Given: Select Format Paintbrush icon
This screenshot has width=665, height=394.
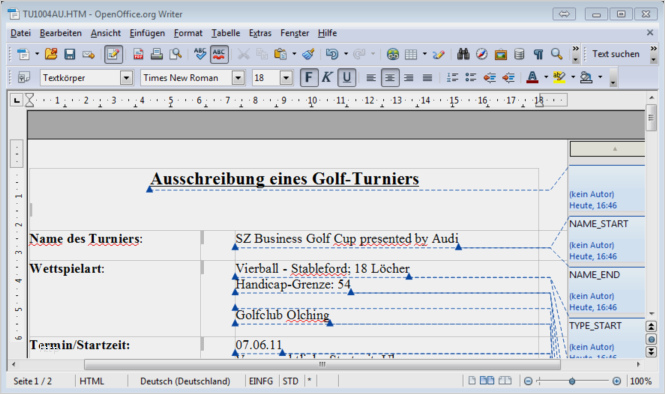Looking at the screenshot, I should 308,54.
